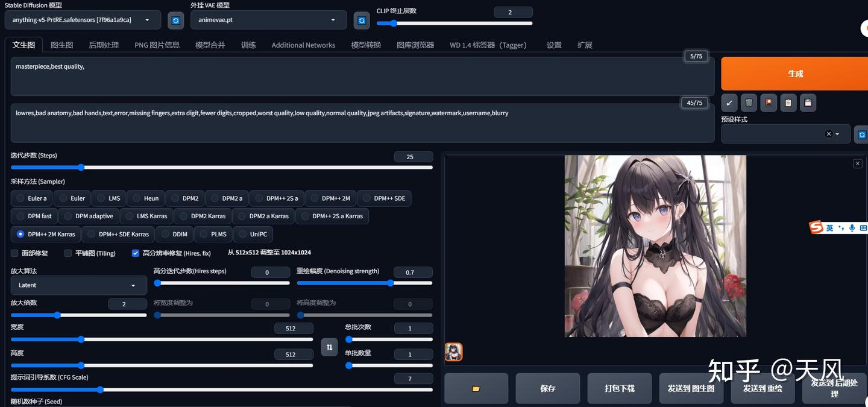Image resolution: width=868 pixels, height=407 pixels.
Task: Open Additional Networks tab
Action: [303, 45]
